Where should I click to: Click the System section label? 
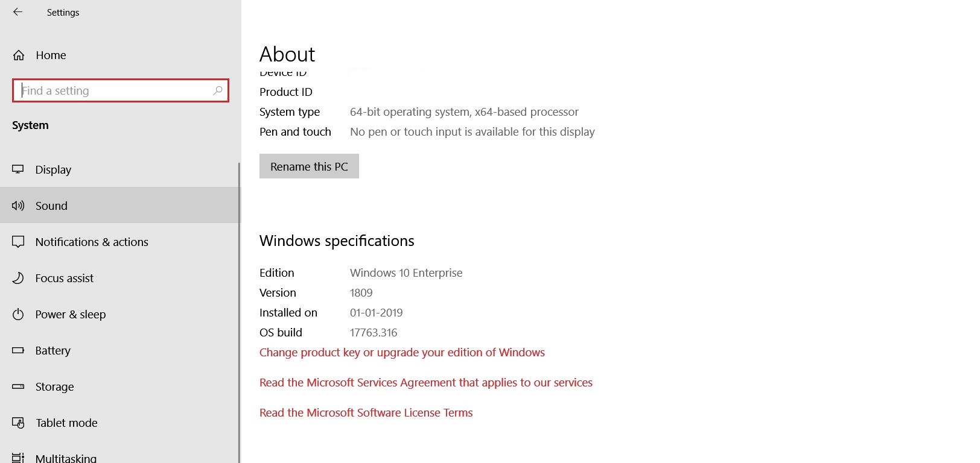click(30, 125)
